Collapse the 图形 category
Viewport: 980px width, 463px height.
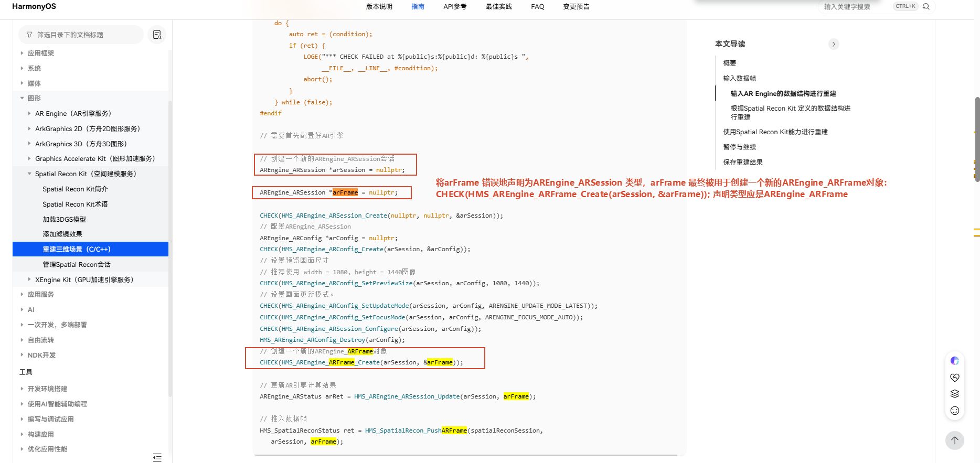(x=22, y=98)
